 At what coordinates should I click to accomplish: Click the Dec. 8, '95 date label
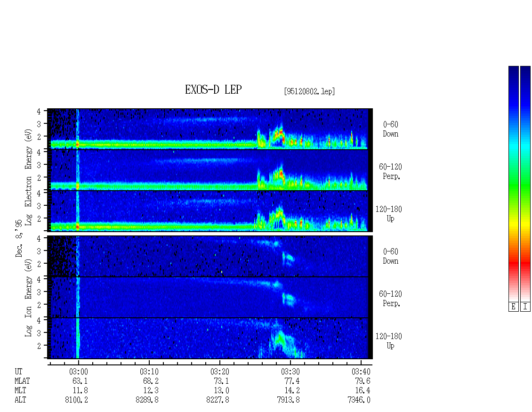pos(19,238)
